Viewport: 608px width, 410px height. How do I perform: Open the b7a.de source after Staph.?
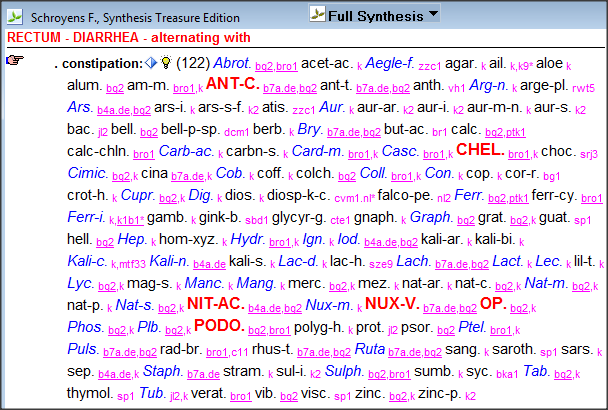coord(204,374)
